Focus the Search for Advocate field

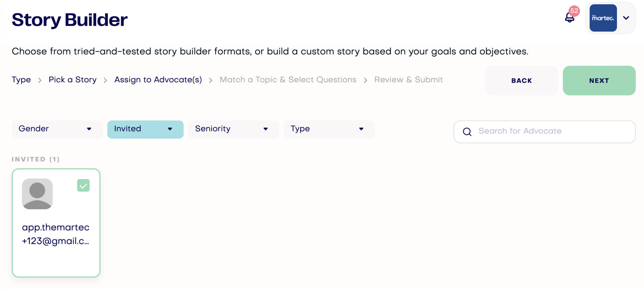click(x=545, y=131)
